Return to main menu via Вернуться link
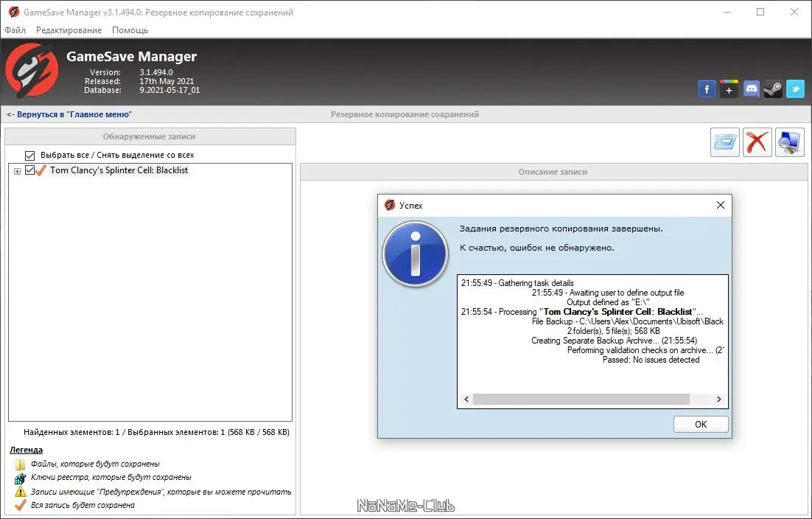This screenshot has height=519, width=812. point(69,114)
